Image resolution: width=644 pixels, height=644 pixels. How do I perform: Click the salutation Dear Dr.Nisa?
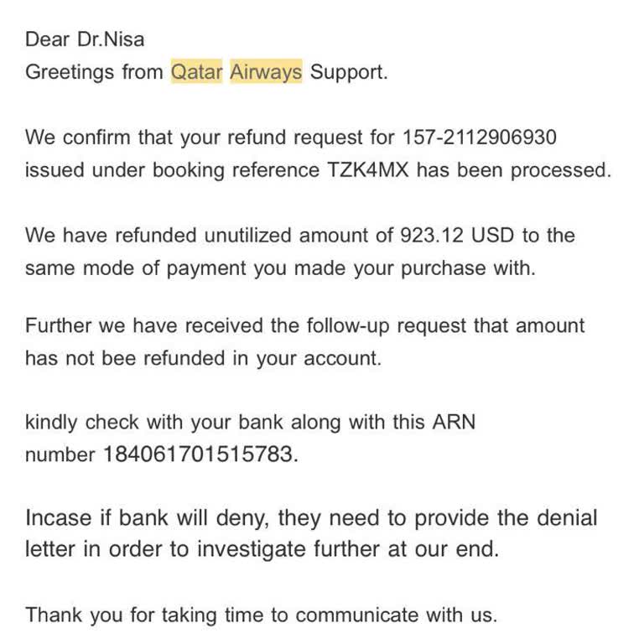tap(85, 40)
